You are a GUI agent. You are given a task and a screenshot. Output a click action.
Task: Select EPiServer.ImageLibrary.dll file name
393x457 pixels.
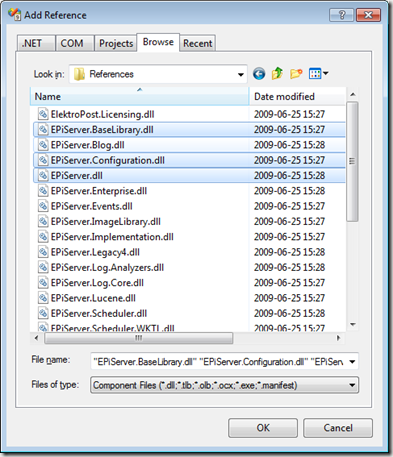[x=106, y=222]
